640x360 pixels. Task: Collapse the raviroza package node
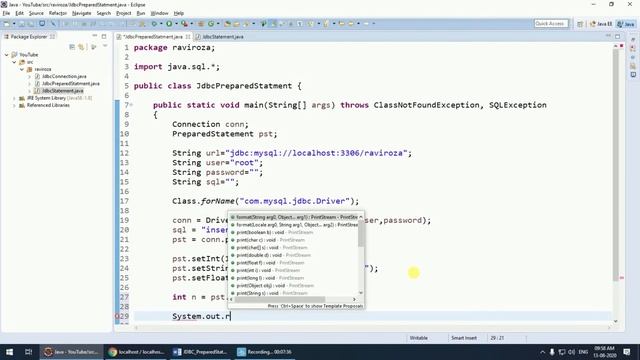(22, 69)
